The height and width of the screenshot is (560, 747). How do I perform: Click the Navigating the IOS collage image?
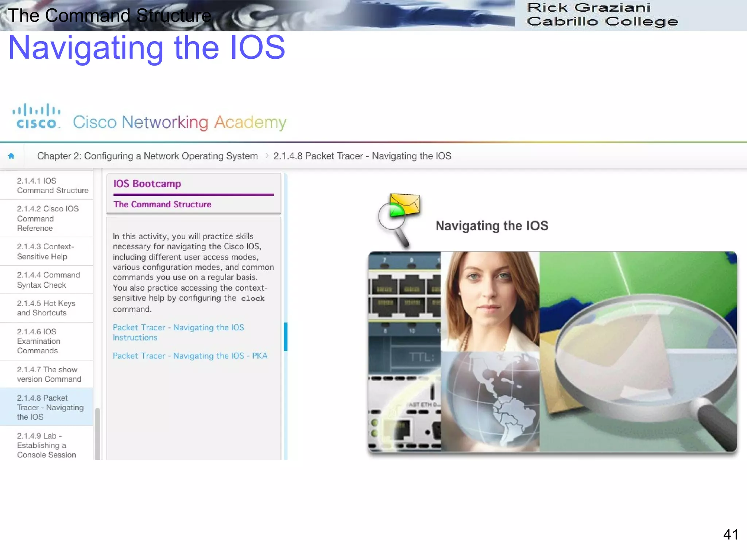(x=553, y=352)
